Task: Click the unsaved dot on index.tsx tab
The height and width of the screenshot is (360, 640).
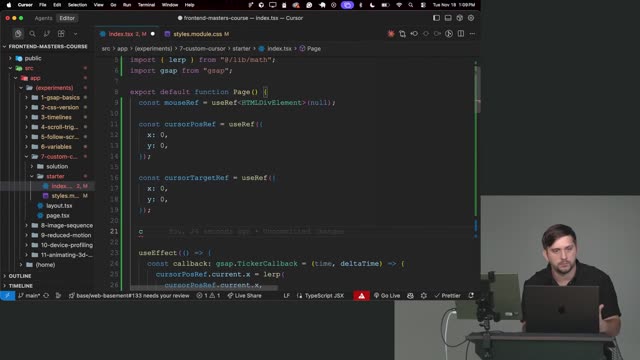Action: pyautogui.click(x=153, y=34)
